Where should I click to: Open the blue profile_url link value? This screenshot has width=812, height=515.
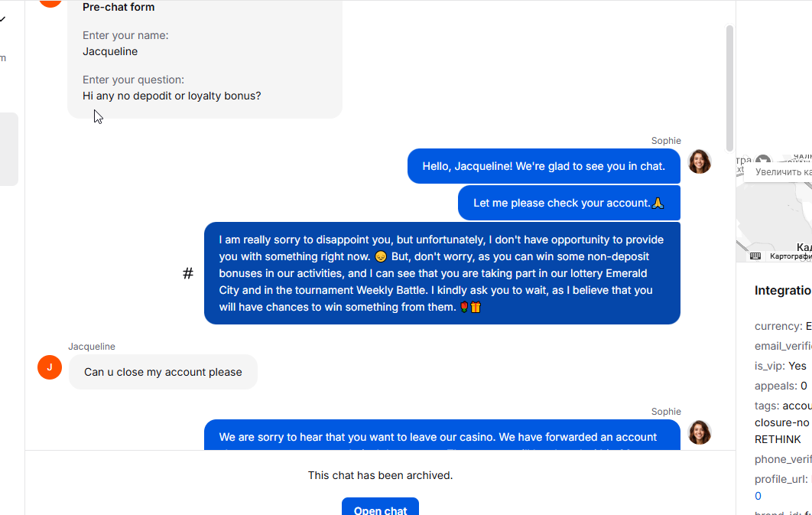[758, 496]
